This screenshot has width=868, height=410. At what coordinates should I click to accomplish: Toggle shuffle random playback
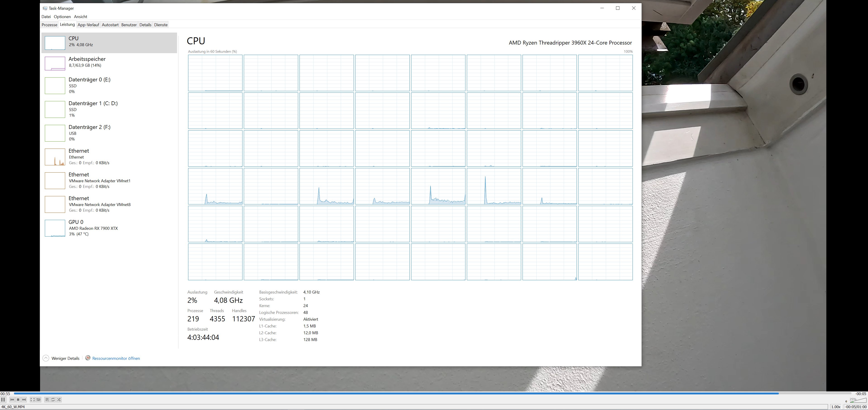(59, 400)
